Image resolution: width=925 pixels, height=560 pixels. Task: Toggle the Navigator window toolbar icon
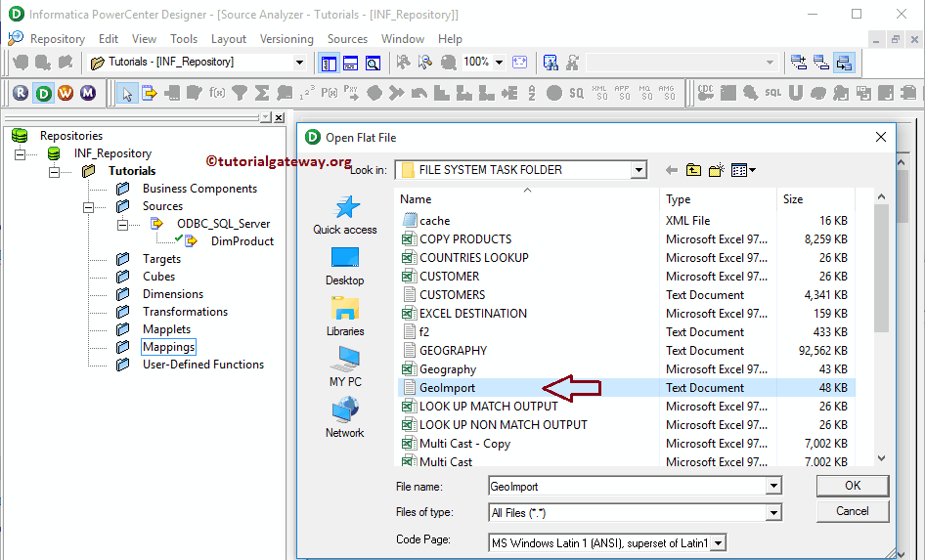(x=329, y=63)
